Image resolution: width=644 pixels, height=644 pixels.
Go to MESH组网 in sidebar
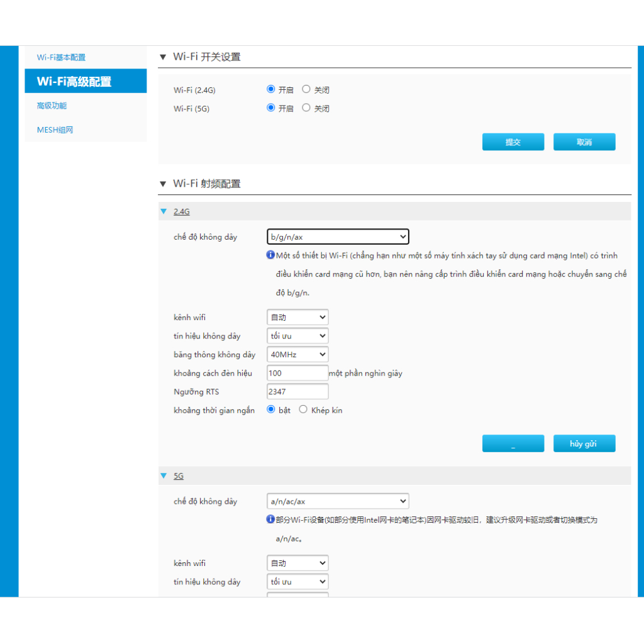(x=55, y=130)
